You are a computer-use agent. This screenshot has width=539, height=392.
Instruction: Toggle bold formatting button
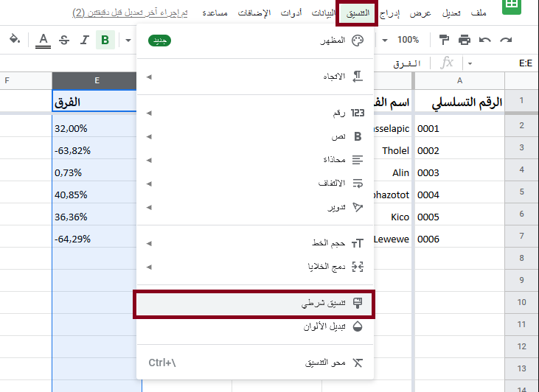pyautogui.click(x=105, y=40)
